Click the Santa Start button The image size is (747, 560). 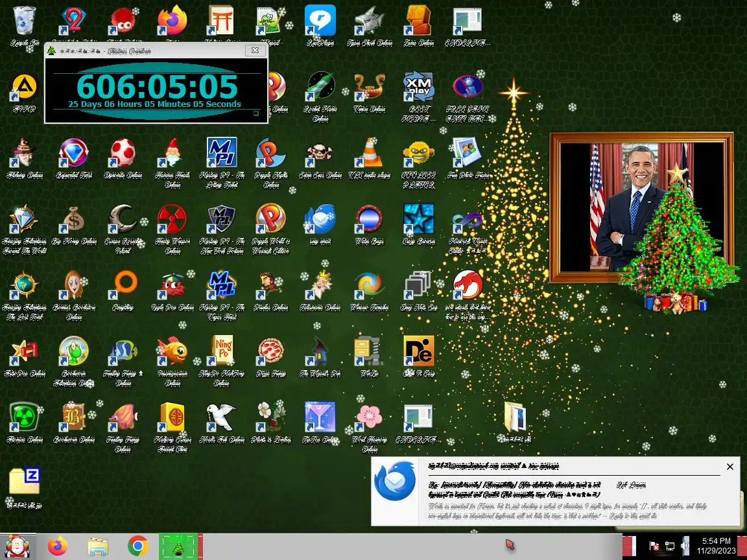(x=18, y=546)
